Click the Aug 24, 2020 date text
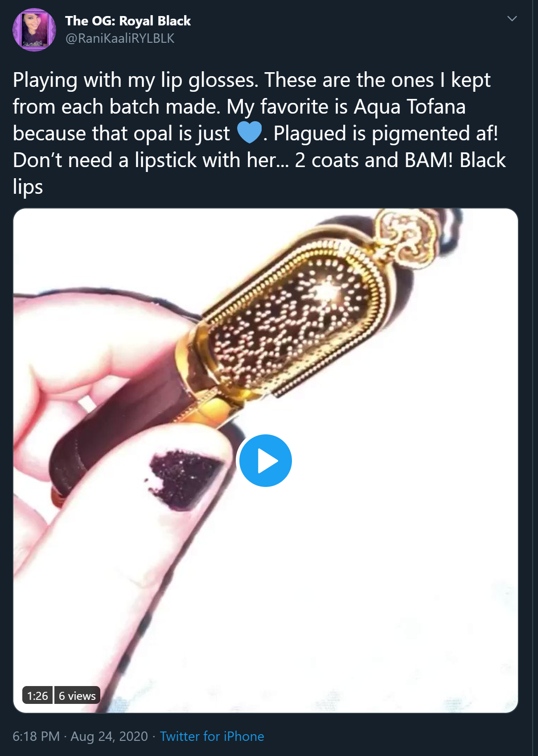This screenshot has width=538, height=756. [x=109, y=736]
